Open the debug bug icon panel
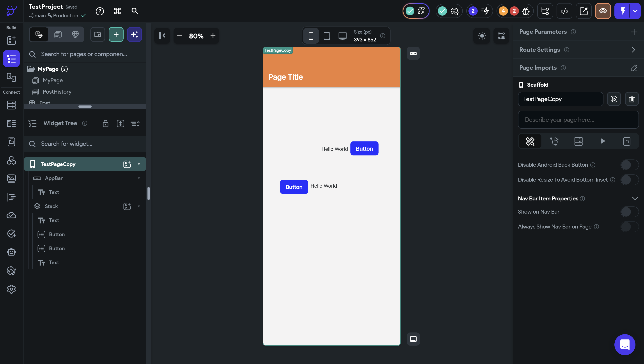Viewport: 644px width, 364px height. [525, 11]
